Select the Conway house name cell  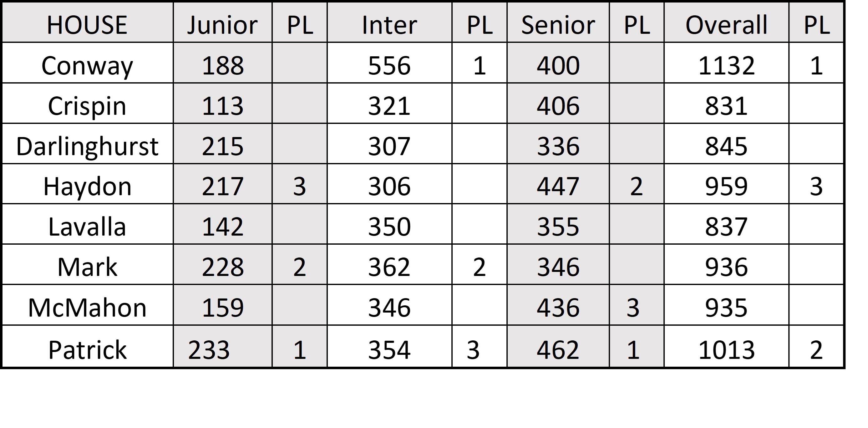87,65
